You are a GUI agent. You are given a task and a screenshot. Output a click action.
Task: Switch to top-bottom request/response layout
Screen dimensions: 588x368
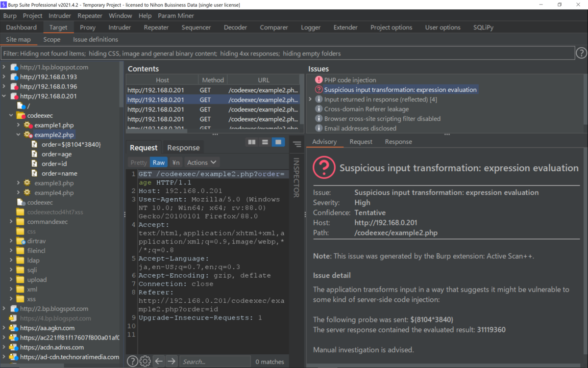(265, 142)
